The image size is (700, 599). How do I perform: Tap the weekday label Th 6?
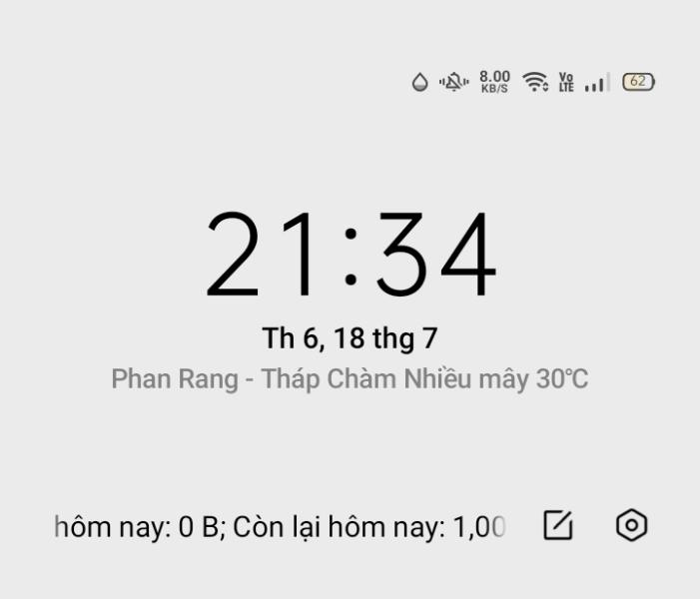[x=290, y=338]
